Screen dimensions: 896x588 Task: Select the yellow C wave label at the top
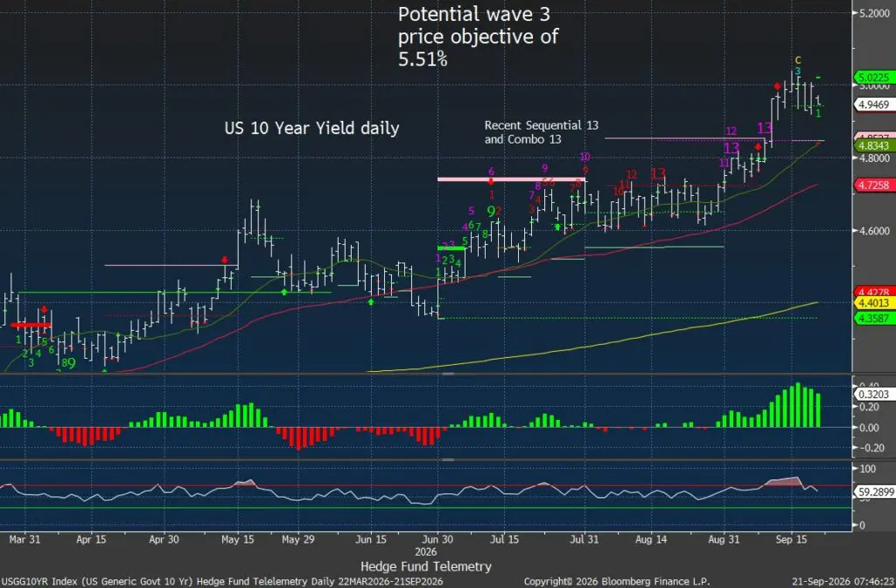[798, 60]
